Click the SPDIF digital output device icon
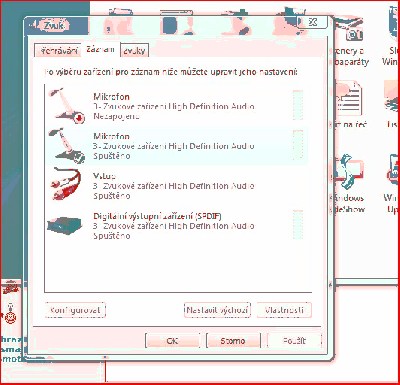The image size is (400, 385). [65, 225]
